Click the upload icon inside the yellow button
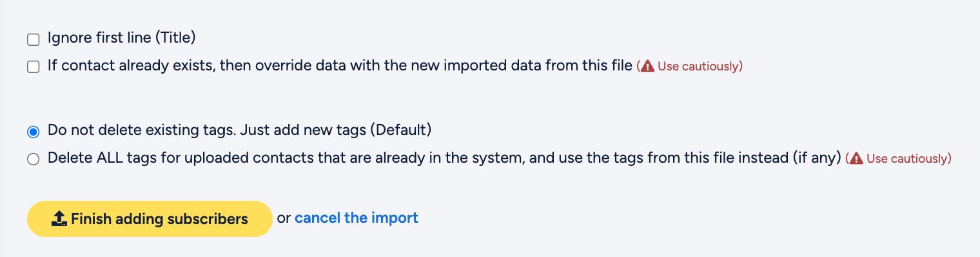The width and height of the screenshot is (980, 257). pos(59,219)
